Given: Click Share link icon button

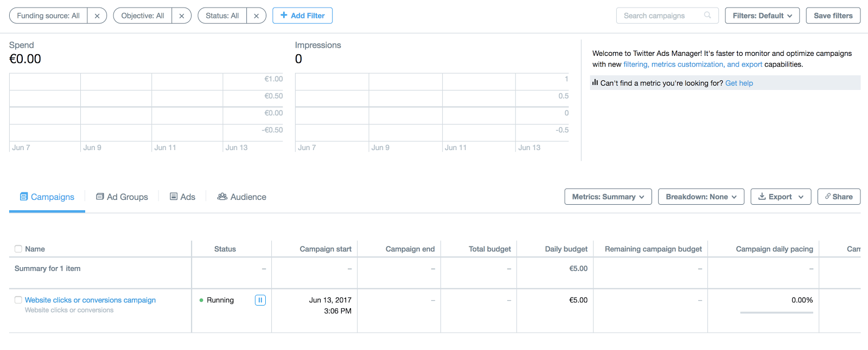Looking at the screenshot, I should click(x=839, y=197).
